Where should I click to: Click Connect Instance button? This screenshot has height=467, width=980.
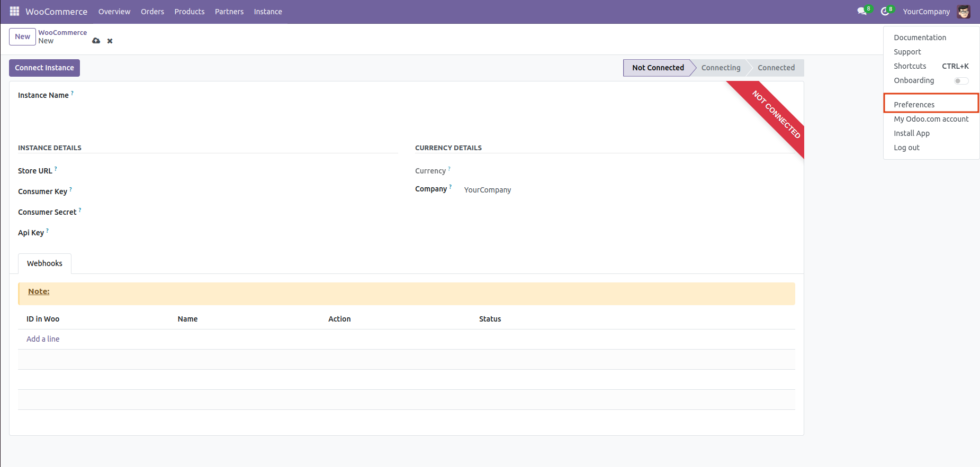pos(44,68)
